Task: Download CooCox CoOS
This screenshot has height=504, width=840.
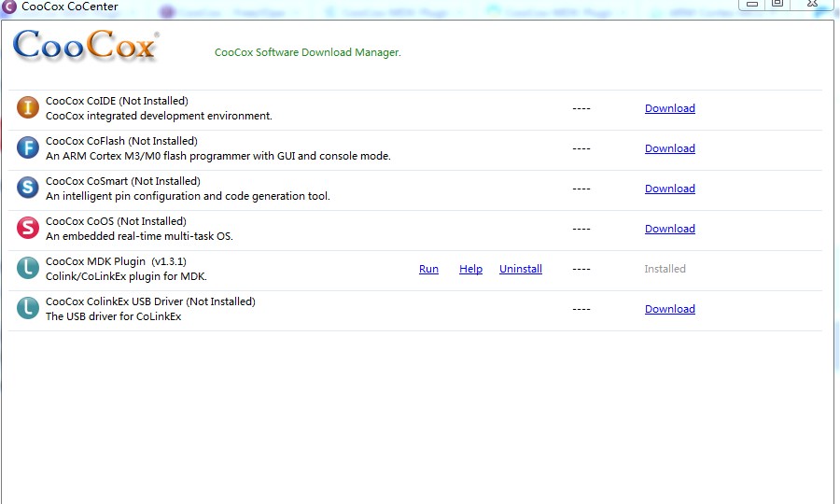Action: 669,229
